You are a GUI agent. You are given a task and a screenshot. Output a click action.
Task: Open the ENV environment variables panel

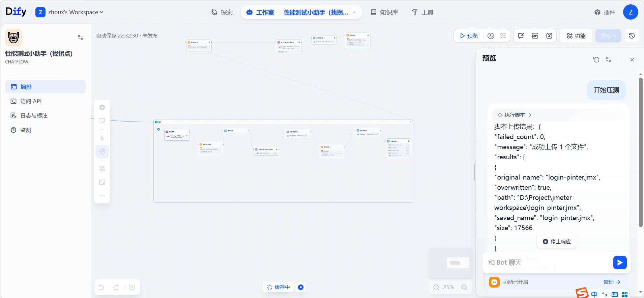pos(535,36)
